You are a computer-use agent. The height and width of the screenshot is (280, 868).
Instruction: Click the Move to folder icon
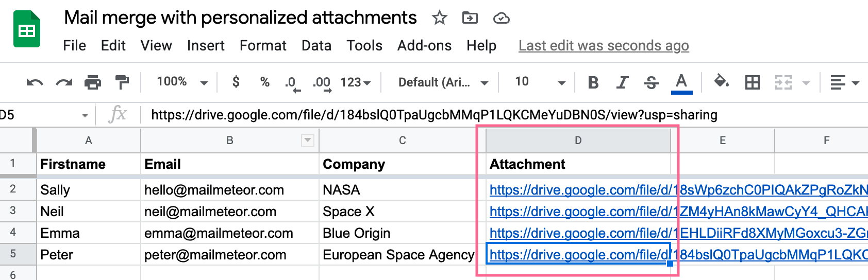pyautogui.click(x=470, y=18)
